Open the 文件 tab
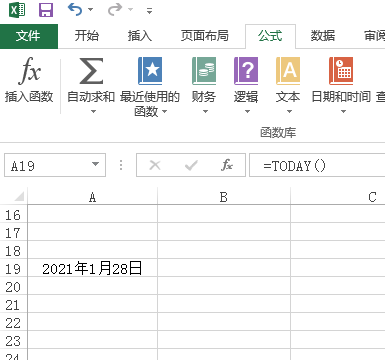This screenshot has height=360, width=385. (x=29, y=36)
